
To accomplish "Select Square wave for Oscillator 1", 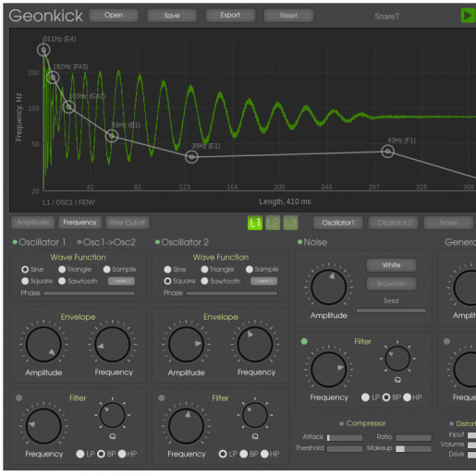I will 25,281.
